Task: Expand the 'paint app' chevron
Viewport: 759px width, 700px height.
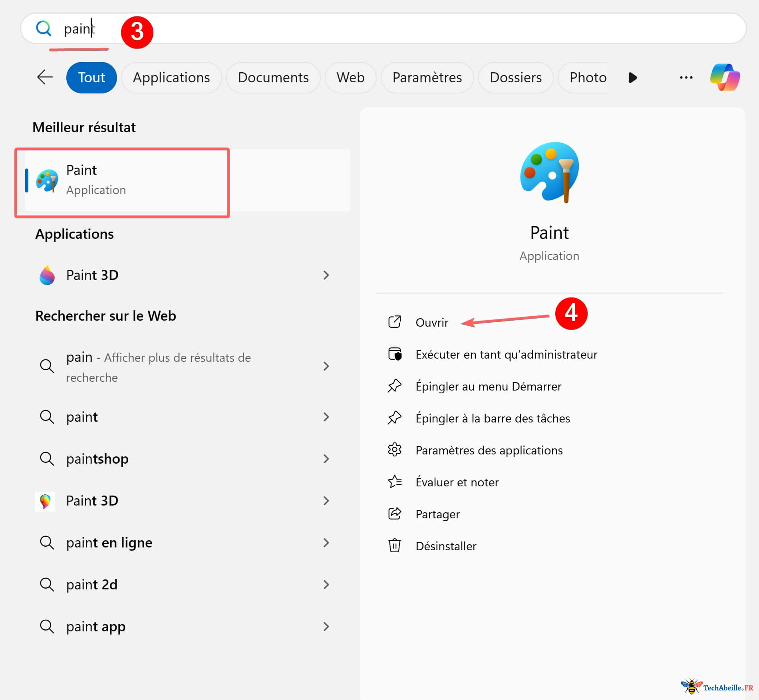Action: (326, 627)
